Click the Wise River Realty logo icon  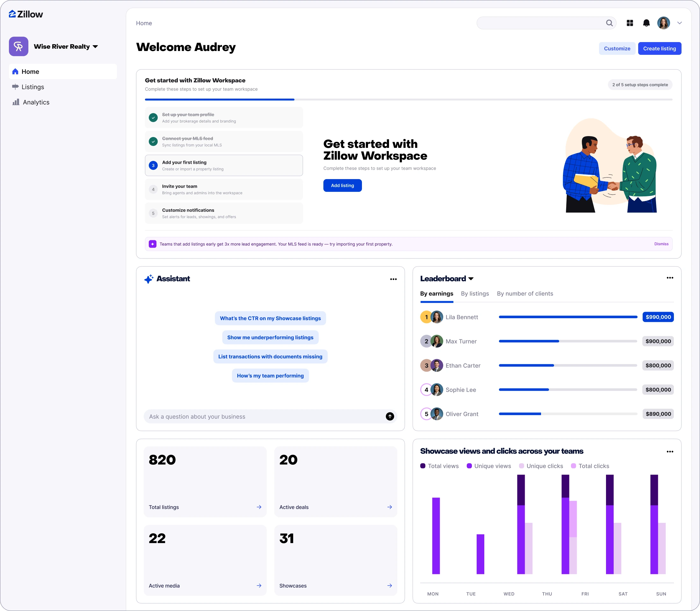pos(18,46)
